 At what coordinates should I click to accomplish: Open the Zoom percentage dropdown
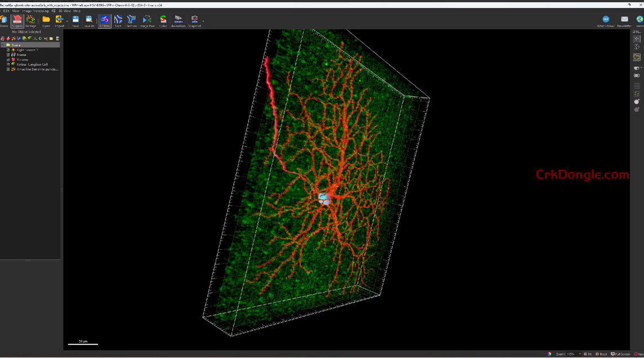[x=580, y=354]
